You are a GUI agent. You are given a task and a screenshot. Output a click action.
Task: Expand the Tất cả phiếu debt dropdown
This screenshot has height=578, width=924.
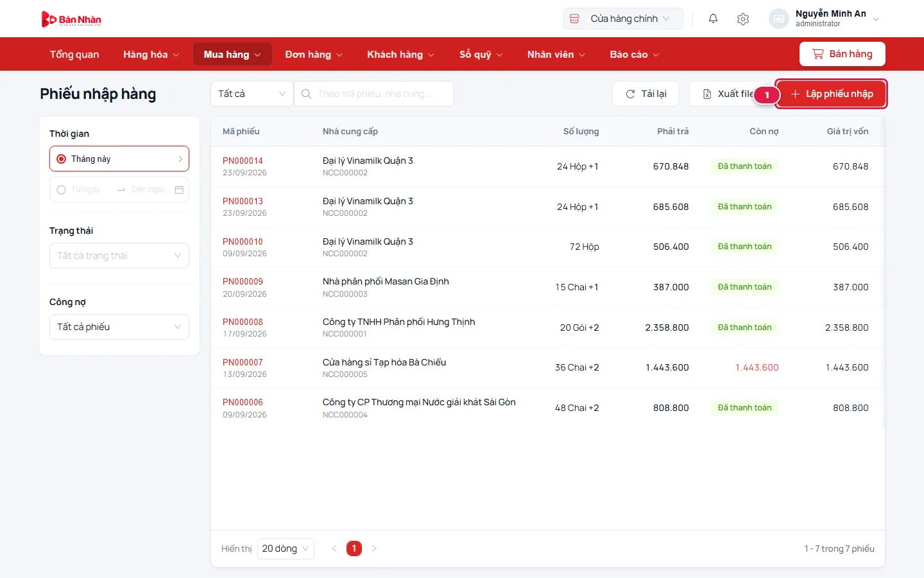coord(119,327)
